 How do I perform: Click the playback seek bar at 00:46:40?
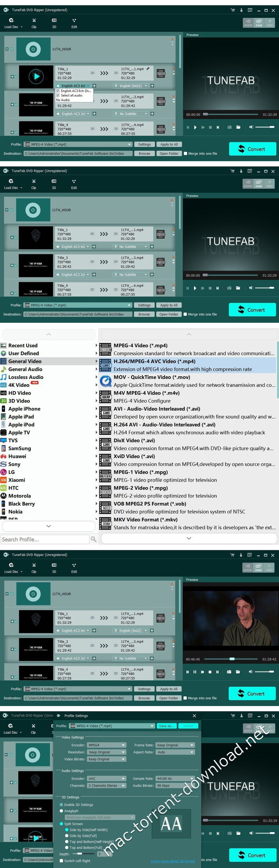[231, 659]
